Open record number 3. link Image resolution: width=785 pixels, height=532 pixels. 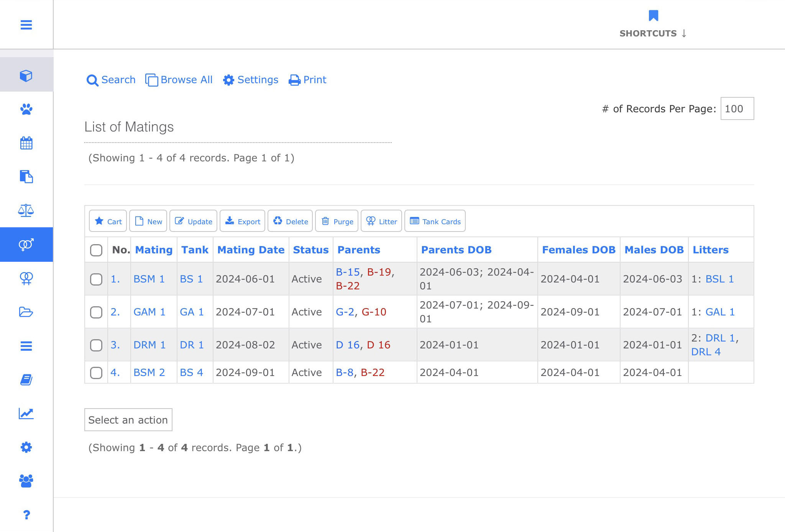click(115, 345)
